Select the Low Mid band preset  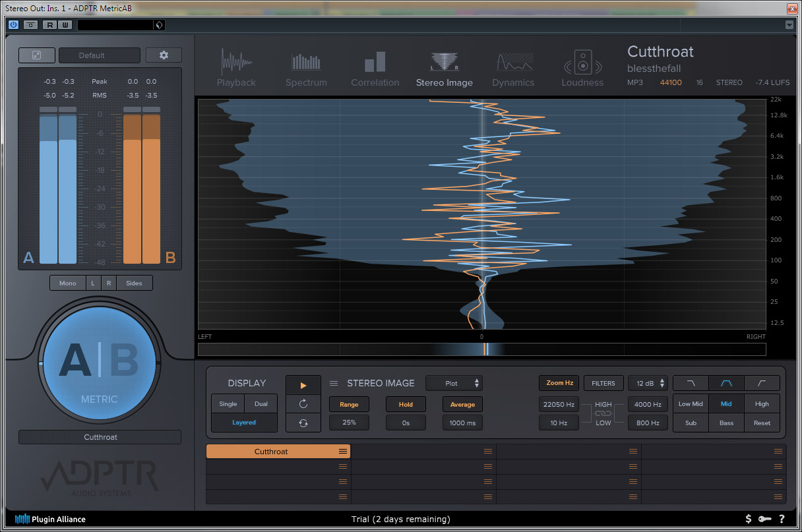point(691,404)
